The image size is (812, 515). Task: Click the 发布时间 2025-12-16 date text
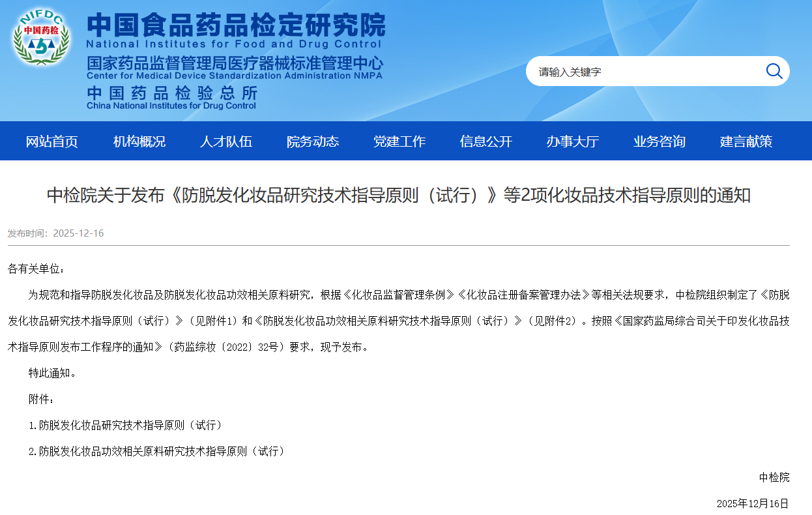click(56, 233)
